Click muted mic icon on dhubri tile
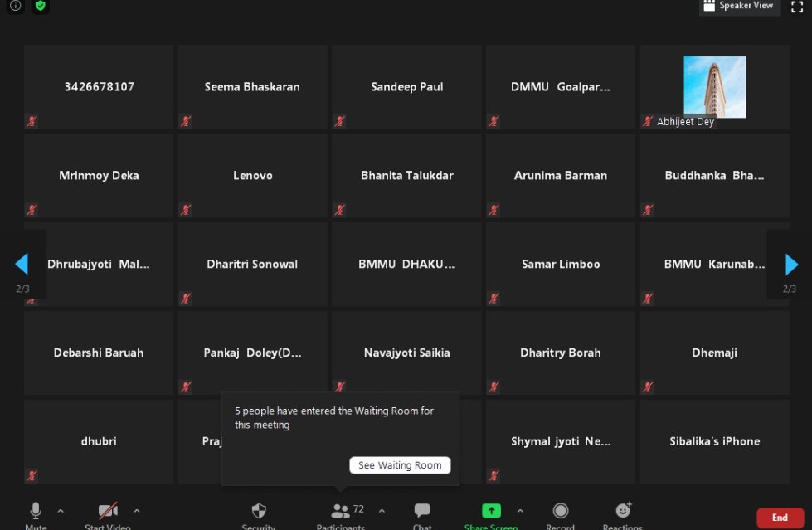The width and height of the screenshot is (812, 530). [32, 475]
